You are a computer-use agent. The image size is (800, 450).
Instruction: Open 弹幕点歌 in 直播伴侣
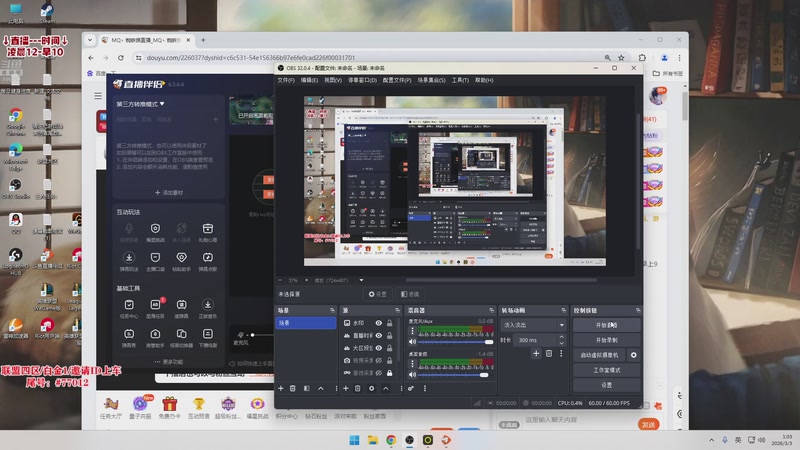click(x=208, y=261)
